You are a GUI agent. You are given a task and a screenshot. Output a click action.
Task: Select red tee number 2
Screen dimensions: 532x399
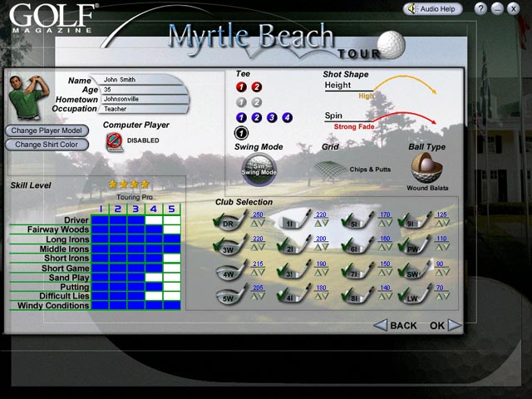click(257, 87)
